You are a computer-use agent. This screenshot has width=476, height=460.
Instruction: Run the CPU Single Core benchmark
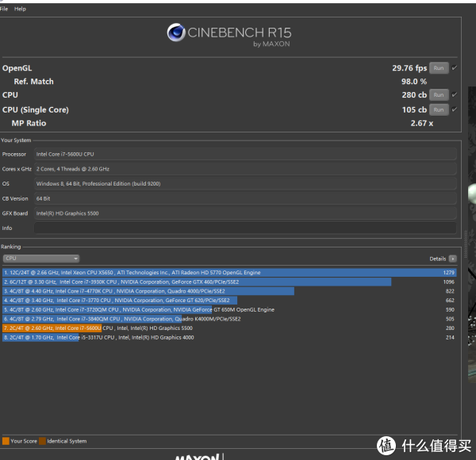click(x=439, y=109)
